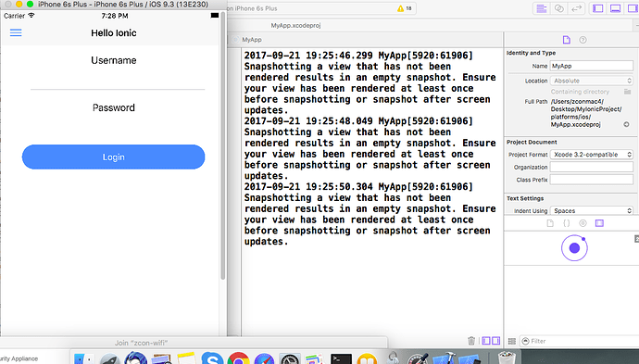Screen dimensions: 639x364
Task: Click the folder icon beside Containing directory
Action: tap(628, 92)
